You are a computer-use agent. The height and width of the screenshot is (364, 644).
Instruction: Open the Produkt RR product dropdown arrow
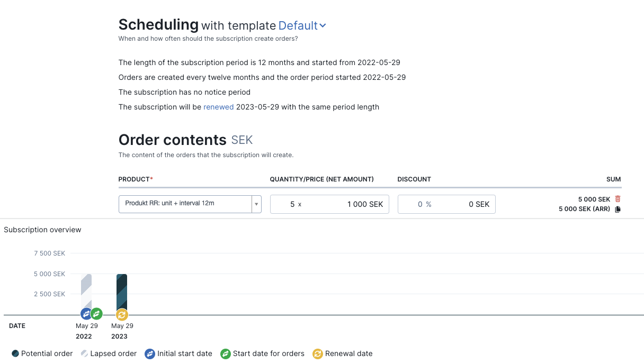(x=256, y=204)
